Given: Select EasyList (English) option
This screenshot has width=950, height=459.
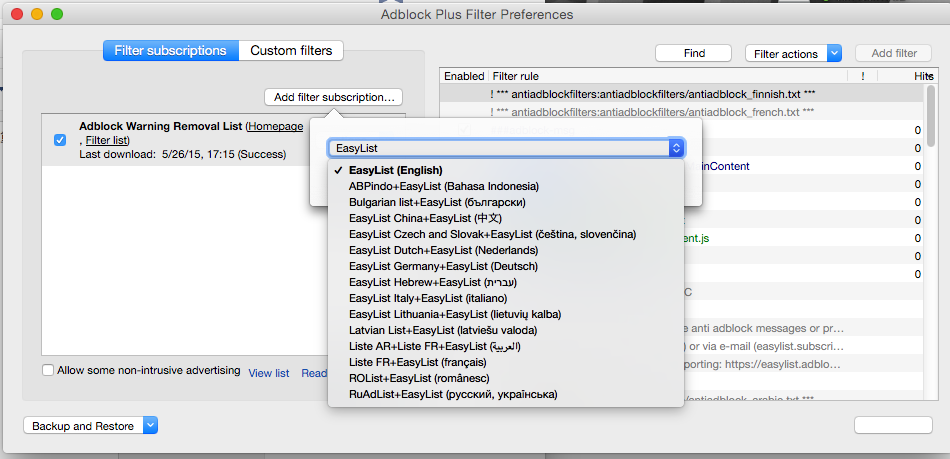Looking at the screenshot, I should (x=505, y=170).
